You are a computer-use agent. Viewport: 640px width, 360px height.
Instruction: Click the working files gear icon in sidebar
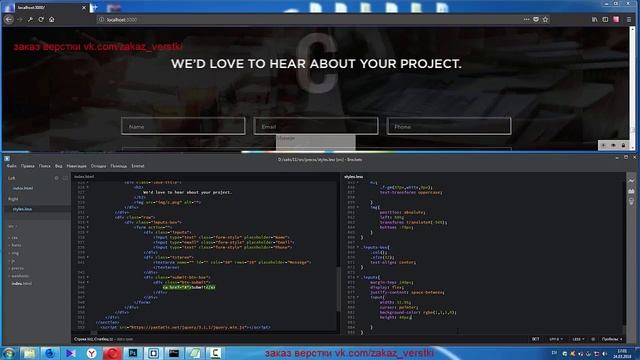[x=56, y=178]
